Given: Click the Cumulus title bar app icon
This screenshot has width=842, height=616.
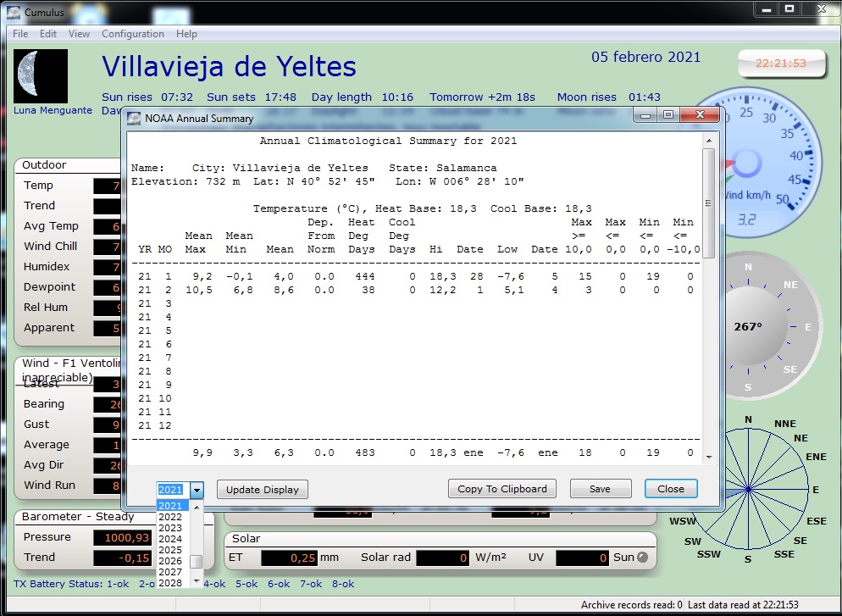Looking at the screenshot, I should (14, 12).
